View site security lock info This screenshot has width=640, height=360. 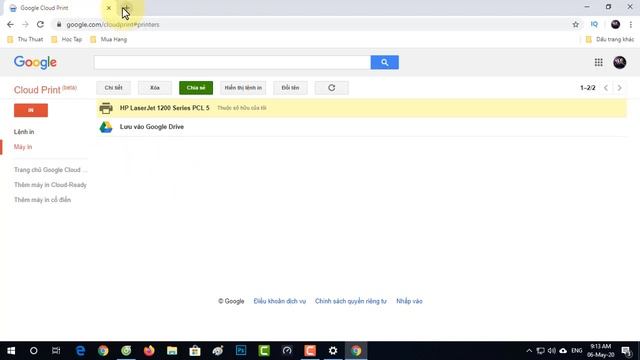pyautogui.click(x=59, y=24)
